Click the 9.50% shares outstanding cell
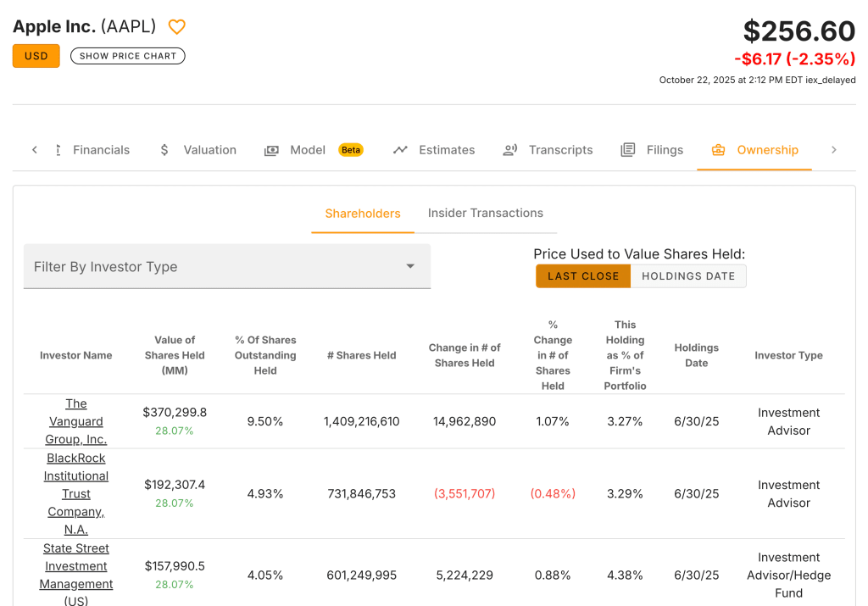Image resolution: width=868 pixels, height=606 pixels. [x=265, y=421]
